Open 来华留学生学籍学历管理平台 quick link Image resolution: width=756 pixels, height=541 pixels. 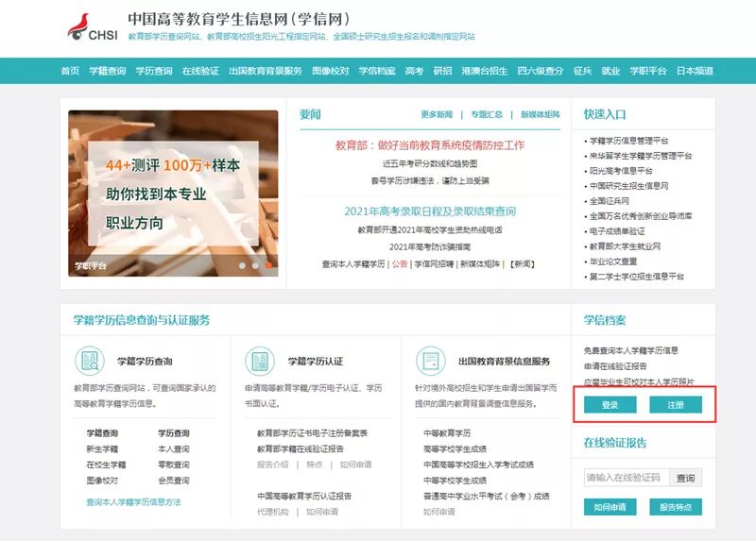[641, 156]
